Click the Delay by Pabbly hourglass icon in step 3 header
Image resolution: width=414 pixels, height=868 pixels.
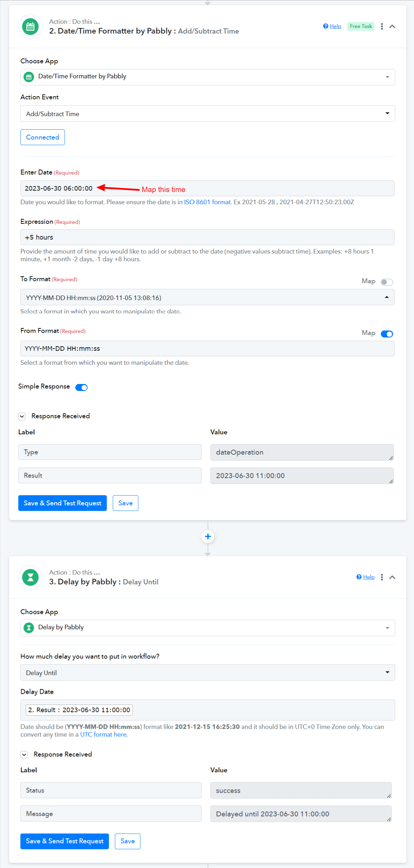[x=30, y=577]
